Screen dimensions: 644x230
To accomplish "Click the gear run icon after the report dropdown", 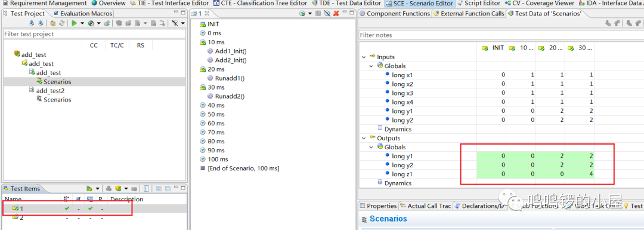I will pyautogui.click(x=107, y=23).
